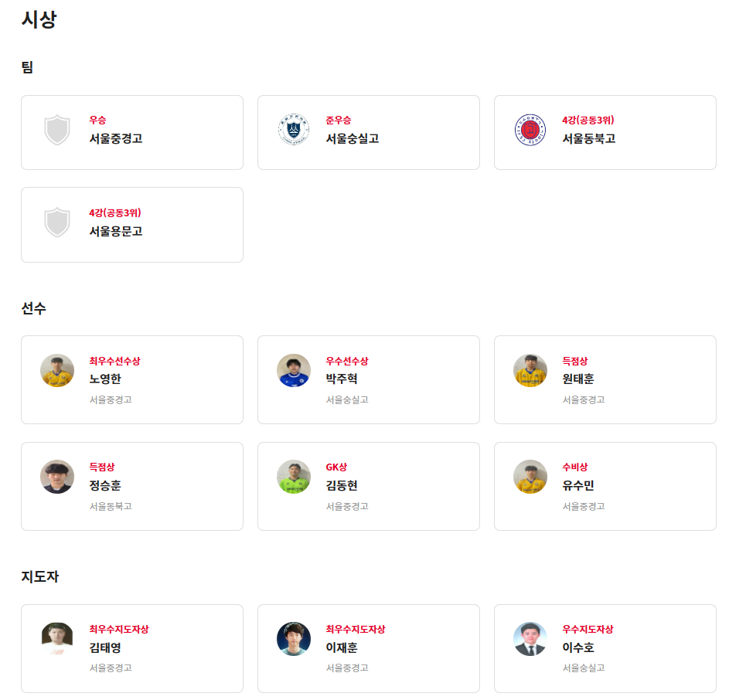Click goalkeeper 김동현's photo
This screenshot has width=729, height=700.
[x=294, y=477]
